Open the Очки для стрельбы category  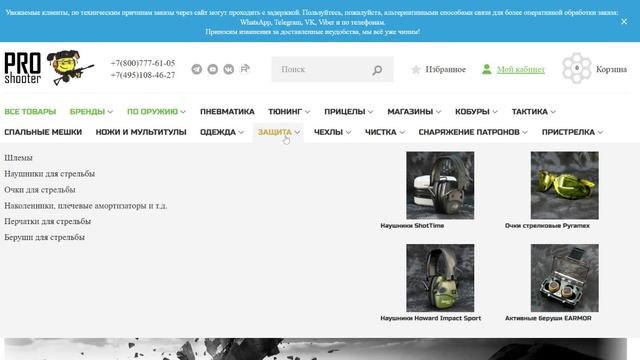(40, 190)
